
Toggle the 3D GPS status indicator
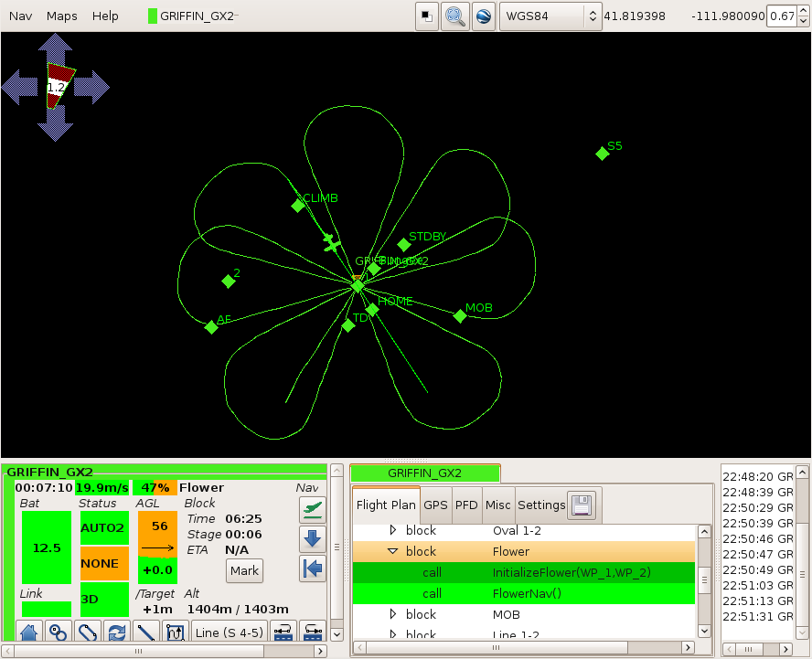point(104,599)
